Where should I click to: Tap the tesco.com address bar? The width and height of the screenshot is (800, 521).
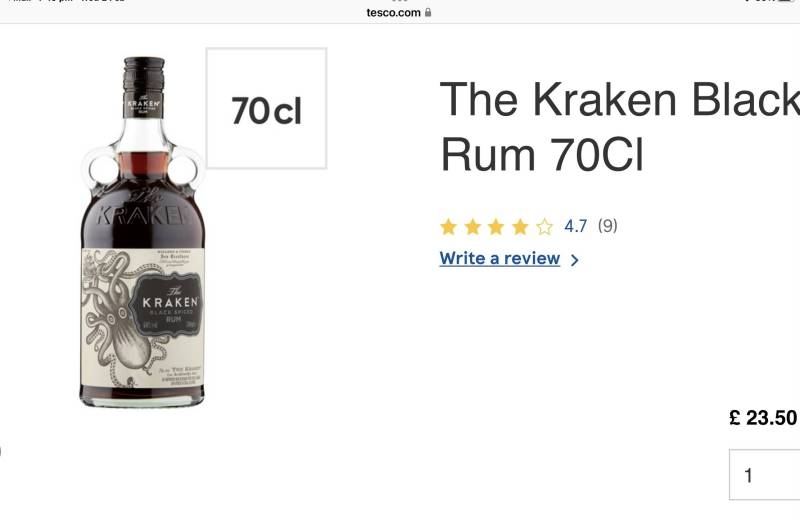click(x=399, y=12)
